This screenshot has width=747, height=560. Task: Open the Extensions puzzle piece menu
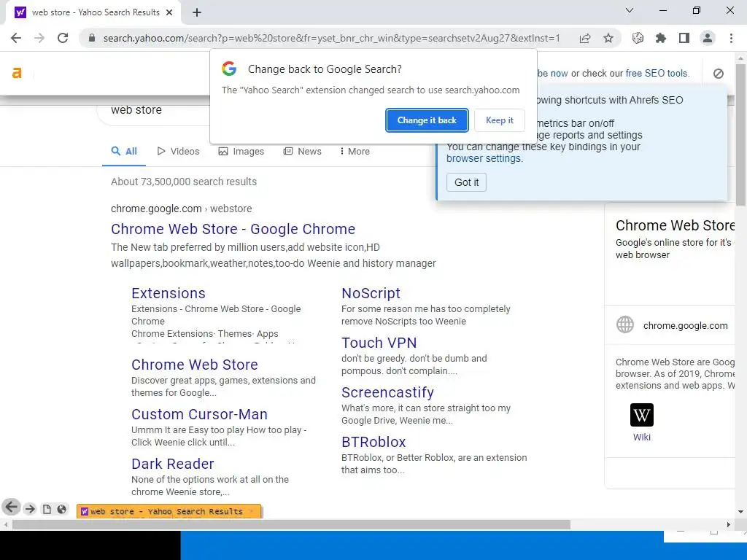pyautogui.click(x=661, y=38)
